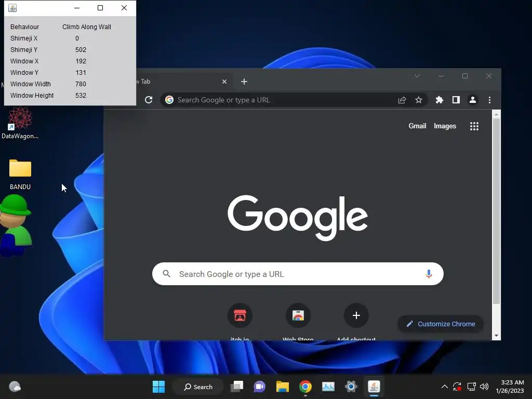
Task: Select DataWagon desktop shortcut
Action: click(20, 123)
